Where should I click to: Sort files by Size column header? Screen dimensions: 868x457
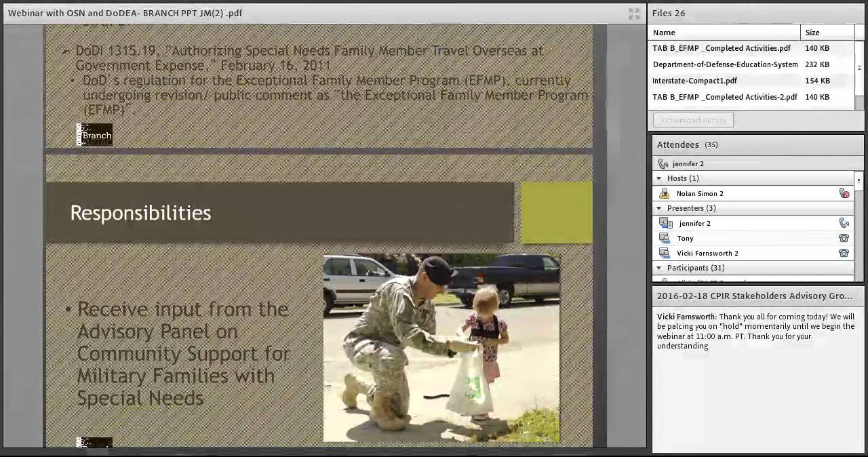tap(827, 33)
